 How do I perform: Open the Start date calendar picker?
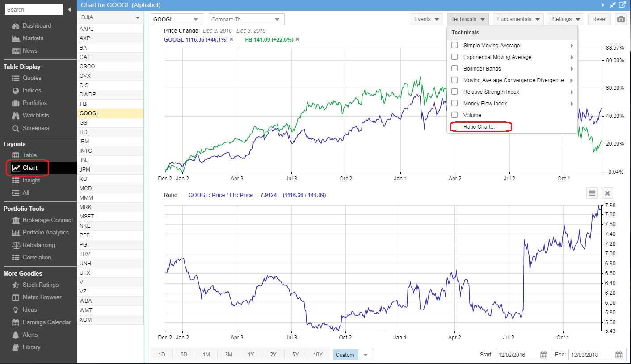(543, 355)
